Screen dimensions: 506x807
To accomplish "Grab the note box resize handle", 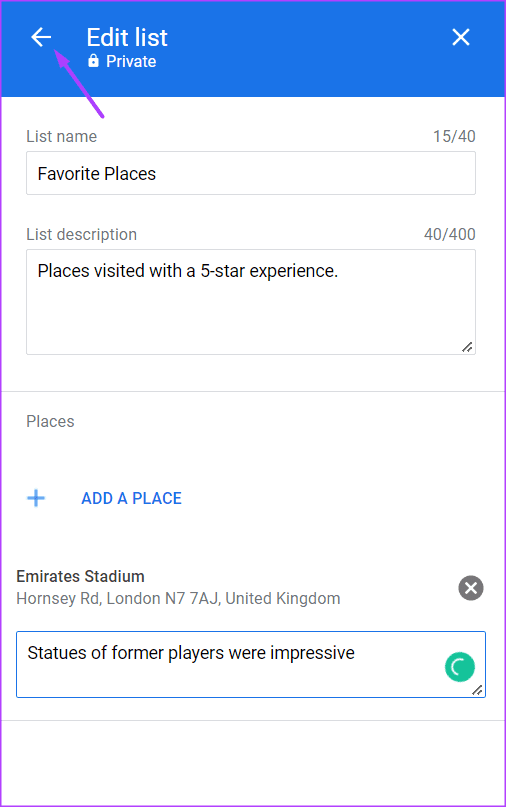I will [x=478, y=691].
